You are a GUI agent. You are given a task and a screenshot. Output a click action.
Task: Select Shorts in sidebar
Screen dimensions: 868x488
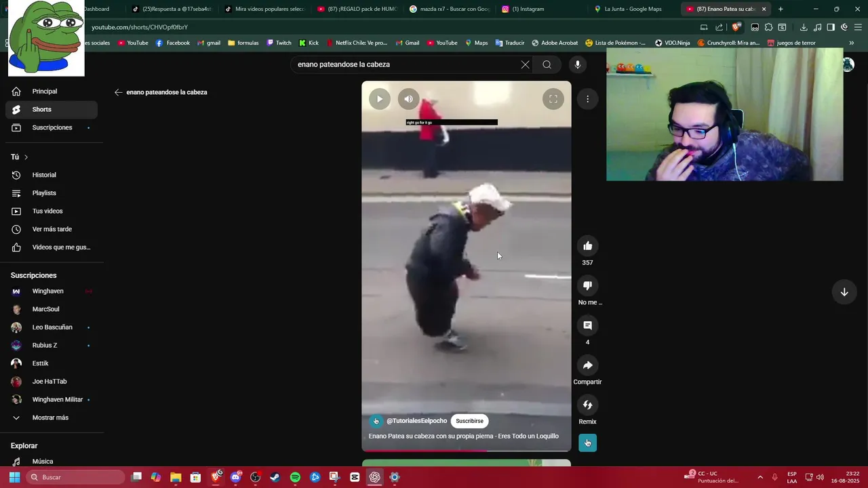pos(52,109)
